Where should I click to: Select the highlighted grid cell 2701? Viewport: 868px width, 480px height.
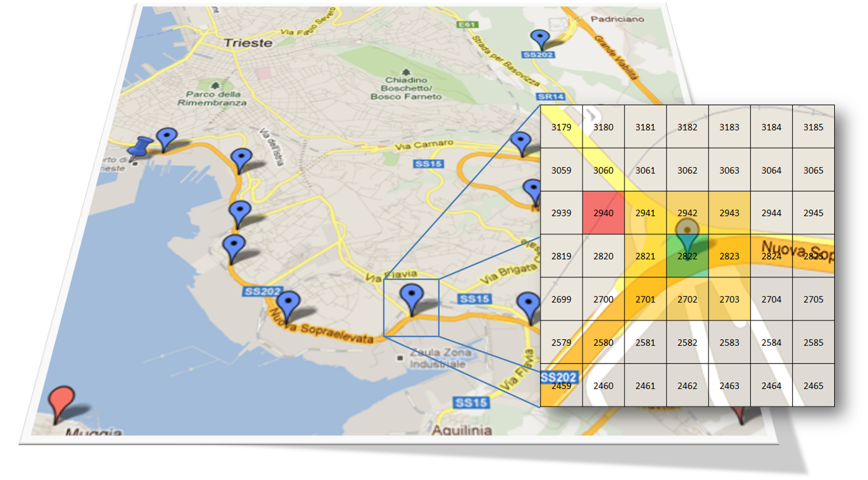point(645,299)
